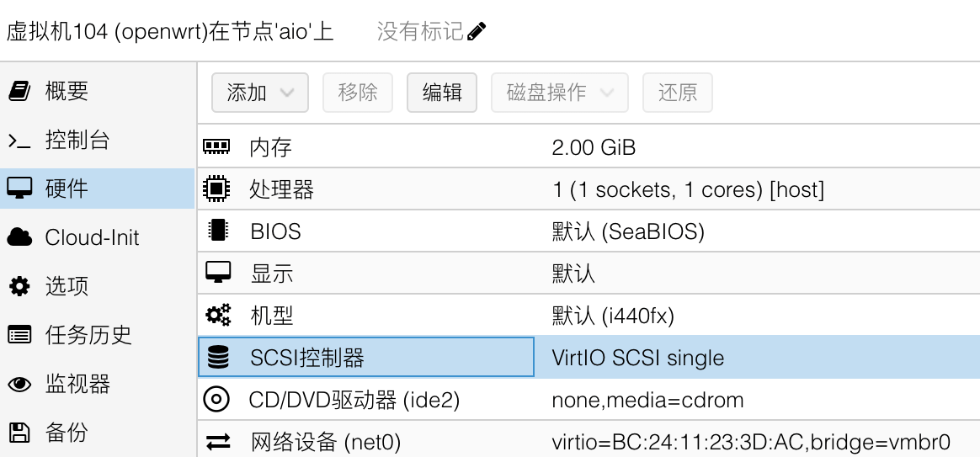Click the 移除 button
The image size is (980, 457).
coord(358,93)
